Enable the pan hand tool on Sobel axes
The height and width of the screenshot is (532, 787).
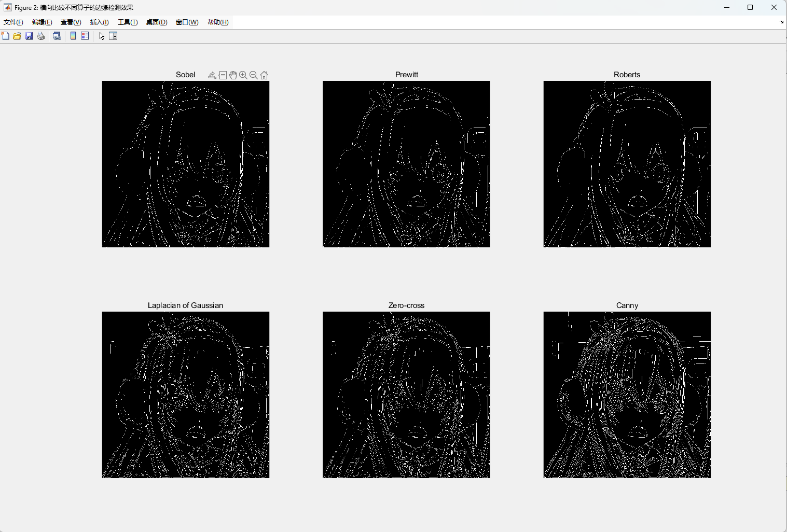(x=233, y=75)
